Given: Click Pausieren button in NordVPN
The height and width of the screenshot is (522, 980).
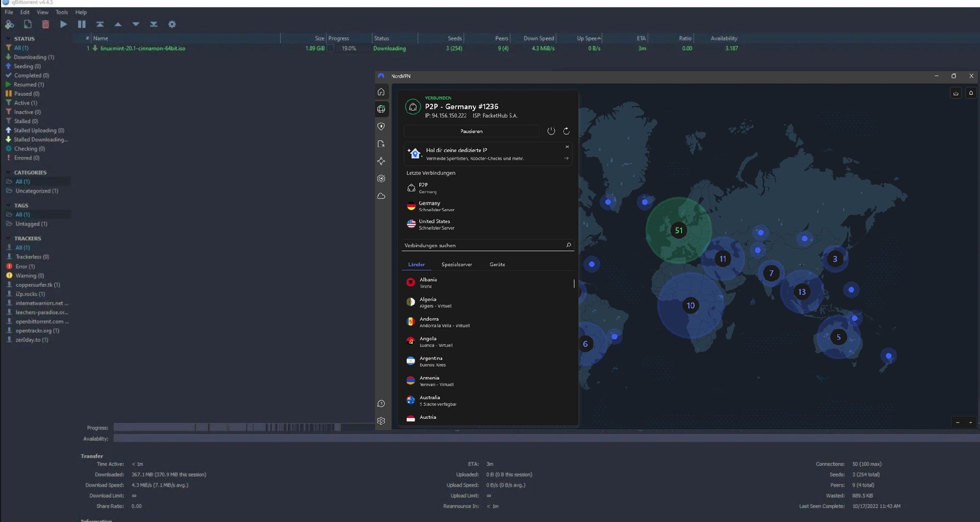Looking at the screenshot, I should tap(471, 131).
